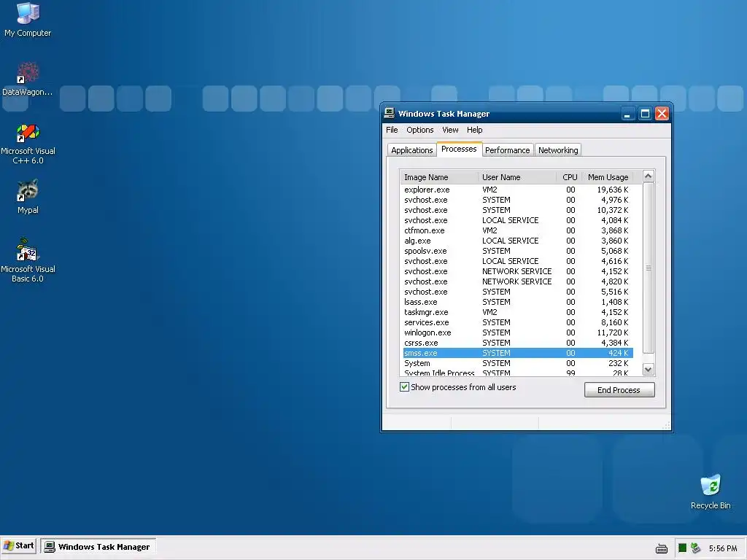
Task: Close the Windows Task Manager window
Action: (662, 114)
